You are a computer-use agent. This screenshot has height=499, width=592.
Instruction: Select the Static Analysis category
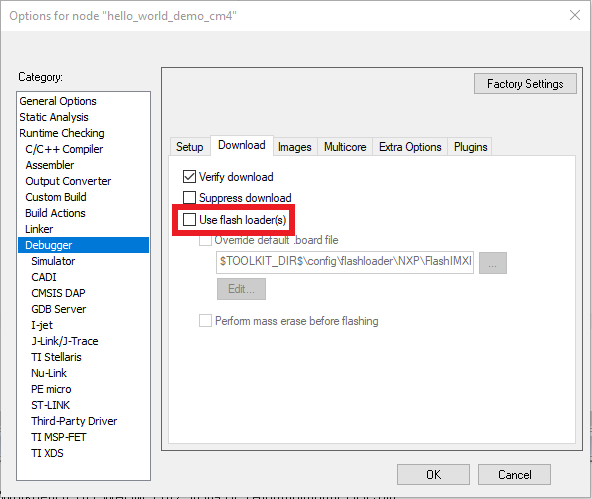[x=54, y=117]
